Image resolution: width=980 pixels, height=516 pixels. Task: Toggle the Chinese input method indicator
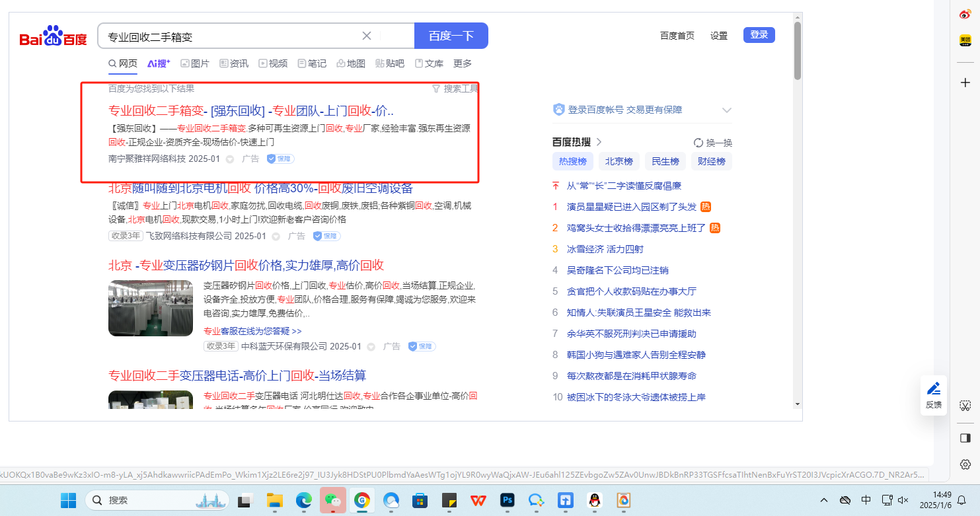[x=866, y=500]
